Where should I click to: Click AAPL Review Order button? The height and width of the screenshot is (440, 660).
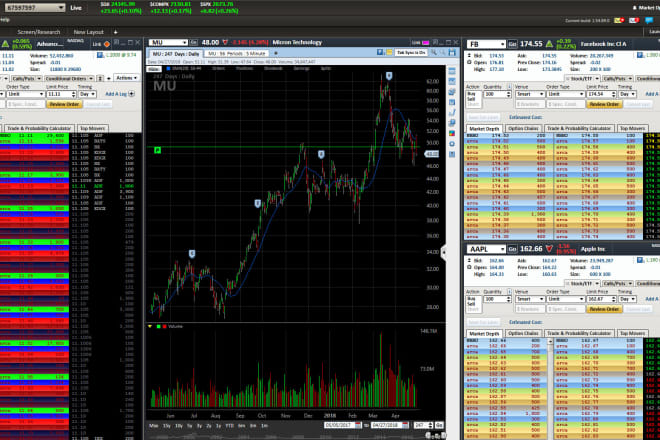point(604,309)
